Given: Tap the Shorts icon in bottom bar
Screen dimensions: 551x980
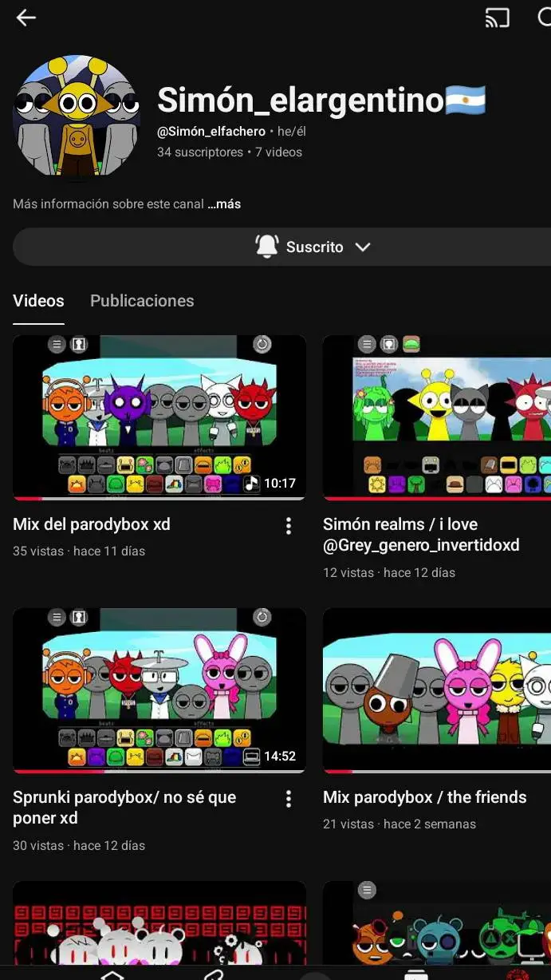Looking at the screenshot, I should (212, 974).
